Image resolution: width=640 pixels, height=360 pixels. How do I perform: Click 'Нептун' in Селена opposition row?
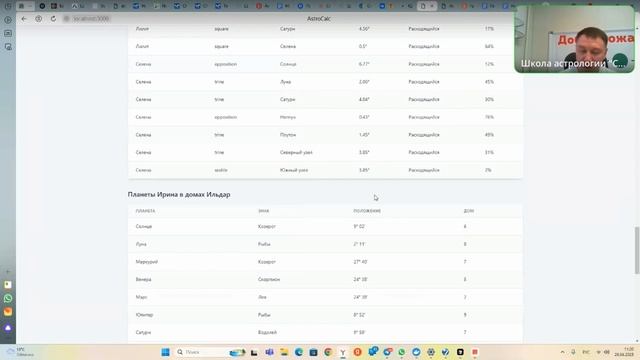[288, 117]
